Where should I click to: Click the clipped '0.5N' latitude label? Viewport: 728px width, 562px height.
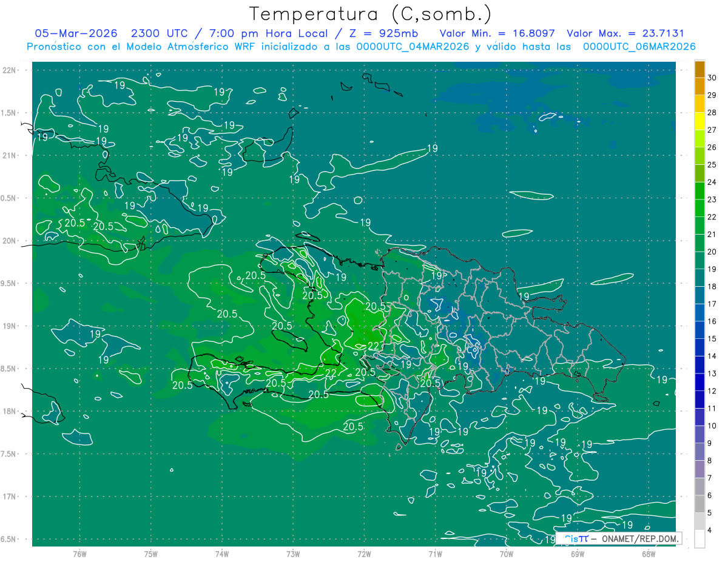click(8, 198)
